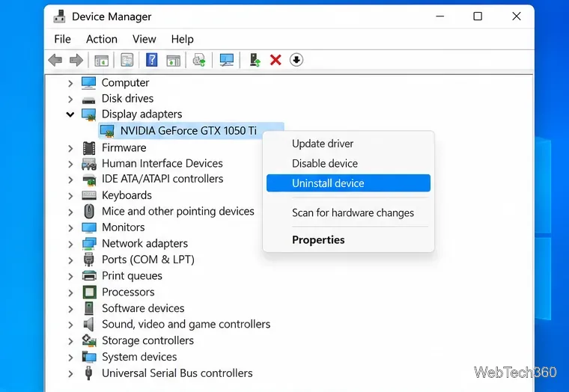The image size is (569, 392).
Task: Expand the System devices node
Action: (70, 358)
